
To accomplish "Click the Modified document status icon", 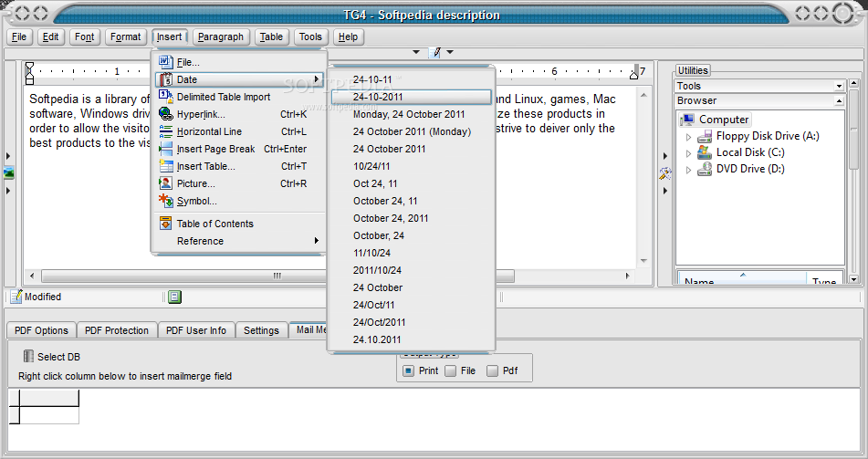I will click(x=16, y=297).
